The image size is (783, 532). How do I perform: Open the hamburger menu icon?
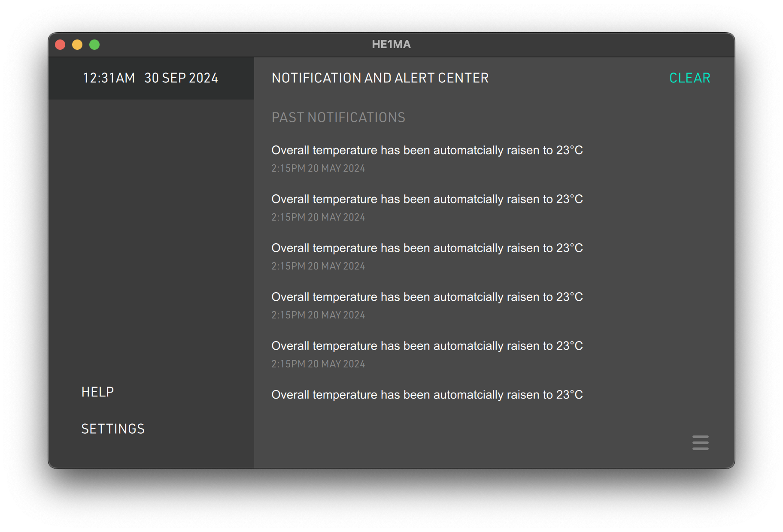[x=700, y=442]
